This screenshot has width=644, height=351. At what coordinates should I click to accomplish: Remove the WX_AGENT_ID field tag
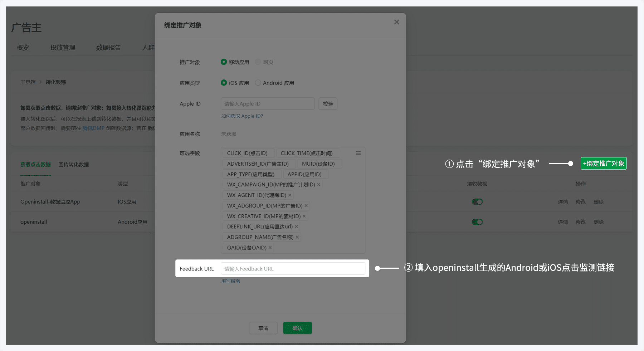pos(290,195)
